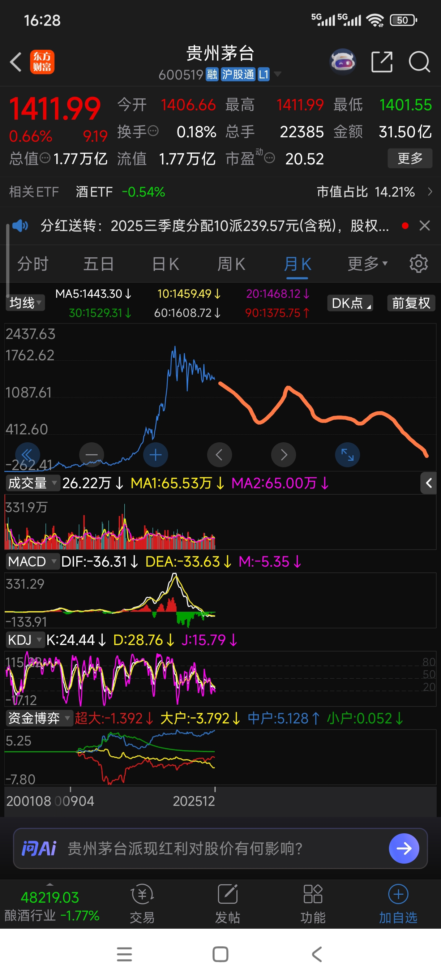441x980 pixels.
Task: Expand stock code dropdown triangle
Action: (x=278, y=74)
